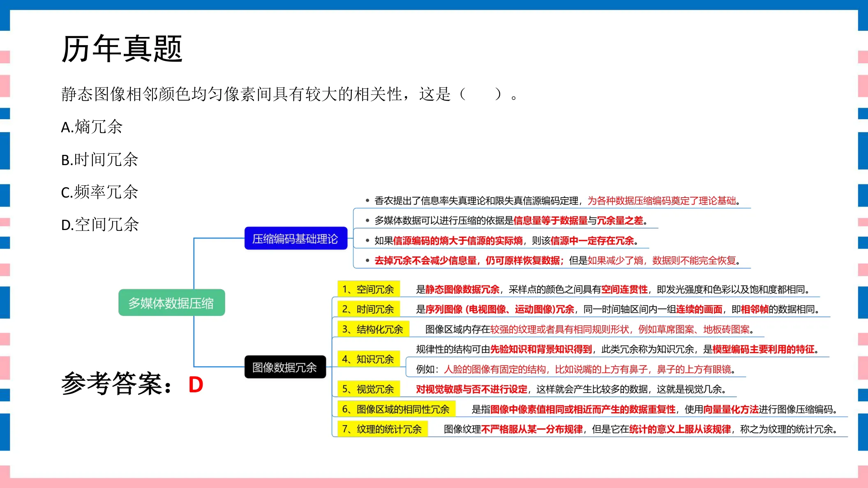Click the example 人脸的图像有固定的结构

pos(576,369)
